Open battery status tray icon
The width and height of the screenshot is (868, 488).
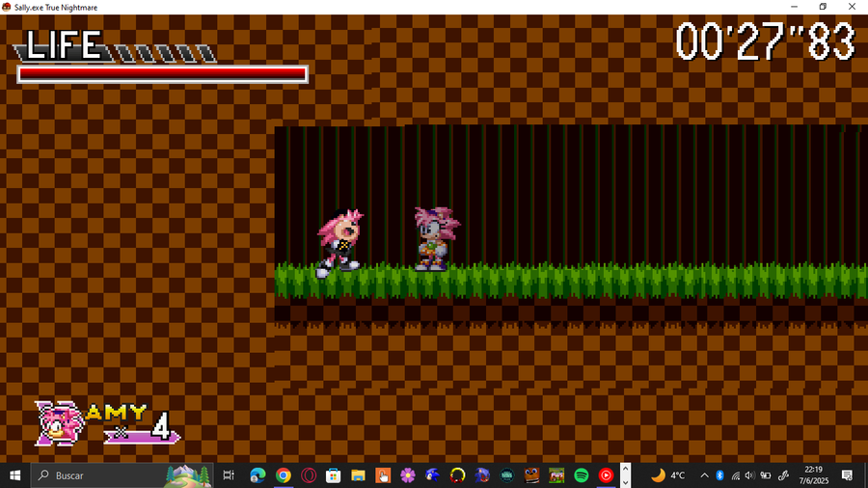pyautogui.click(x=766, y=475)
